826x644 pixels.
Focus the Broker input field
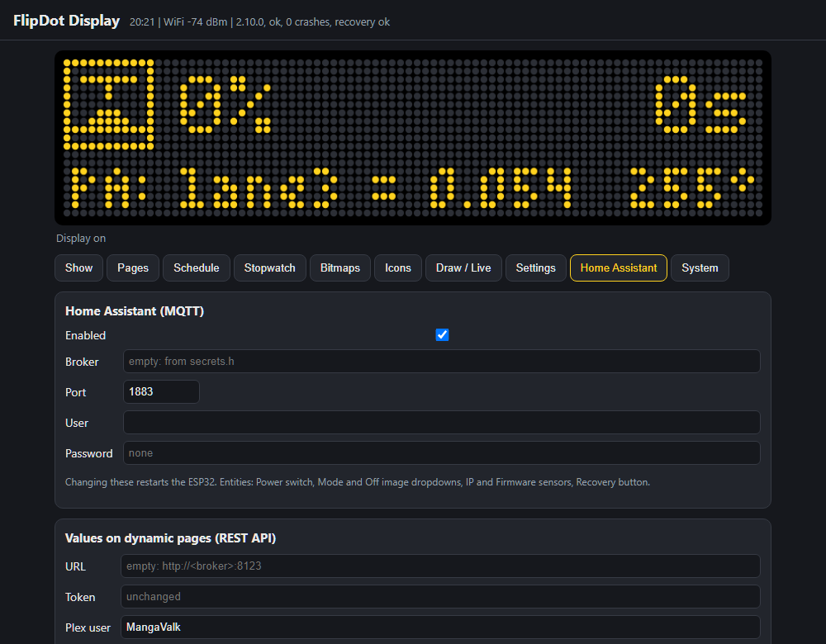[x=441, y=362]
